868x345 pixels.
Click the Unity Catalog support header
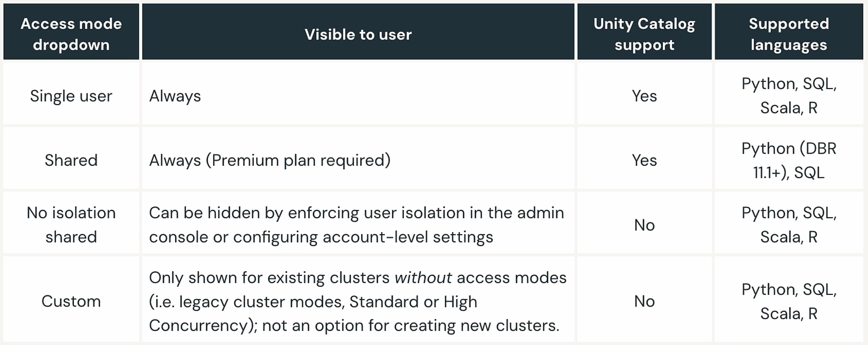(644, 32)
